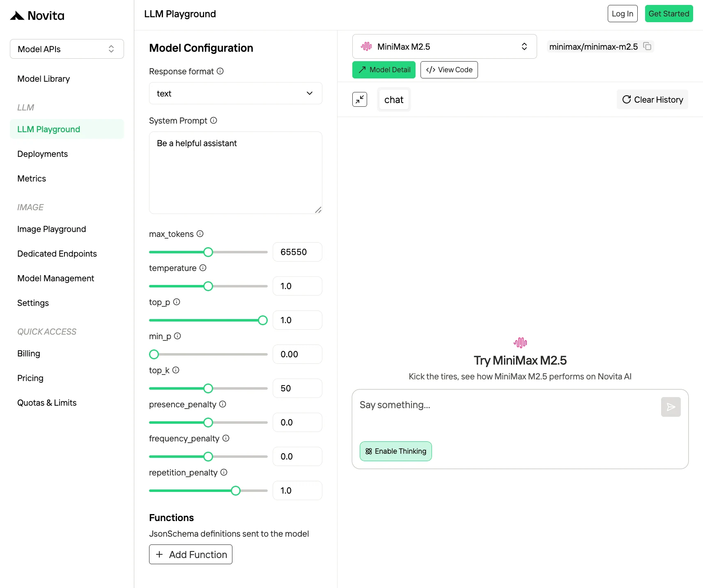Image resolution: width=703 pixels, height=588 pixels.
Task: Click the send message arrow icon
Action: (671, 407)
